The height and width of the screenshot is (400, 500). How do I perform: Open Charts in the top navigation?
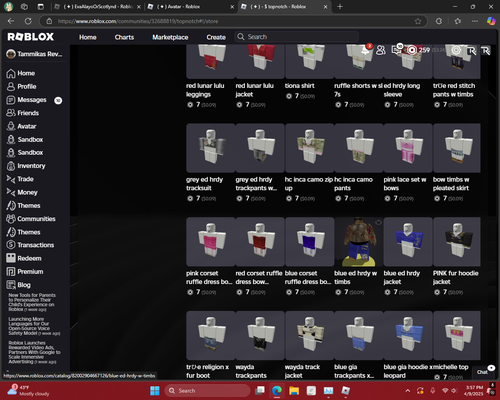point(124,37)
